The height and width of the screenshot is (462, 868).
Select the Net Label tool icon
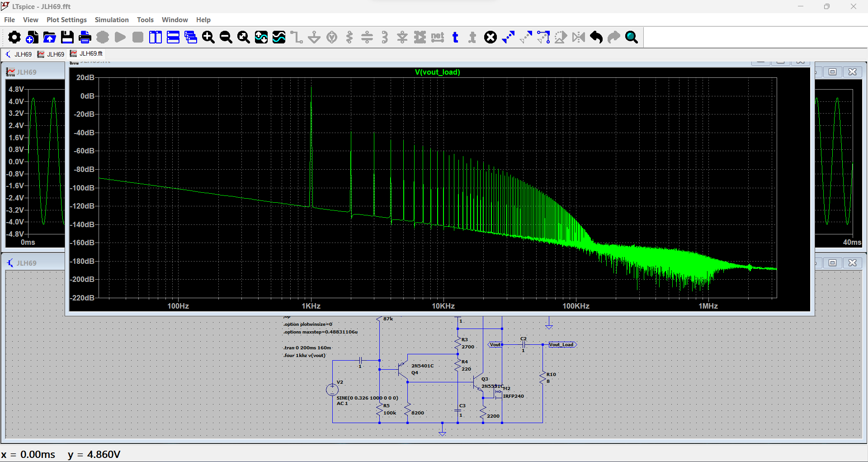438,37
